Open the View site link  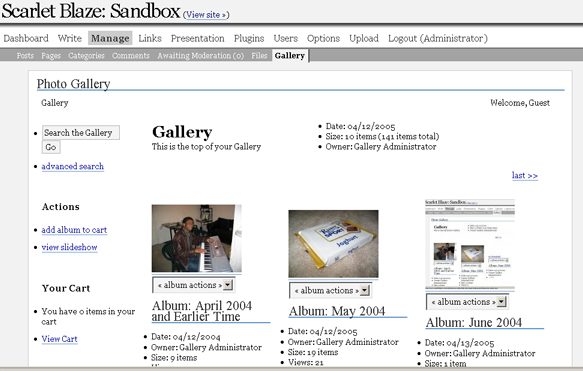[x=206, y=15]
